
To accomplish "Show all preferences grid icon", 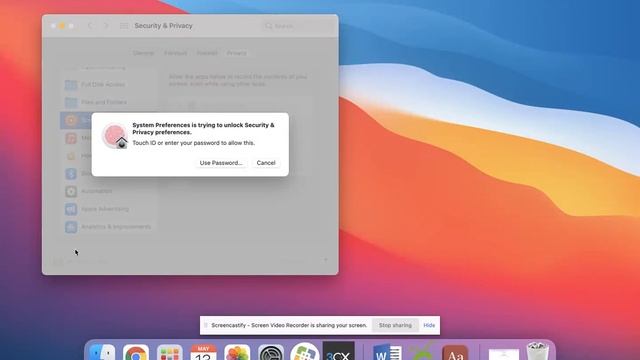I will click(124, 26).
